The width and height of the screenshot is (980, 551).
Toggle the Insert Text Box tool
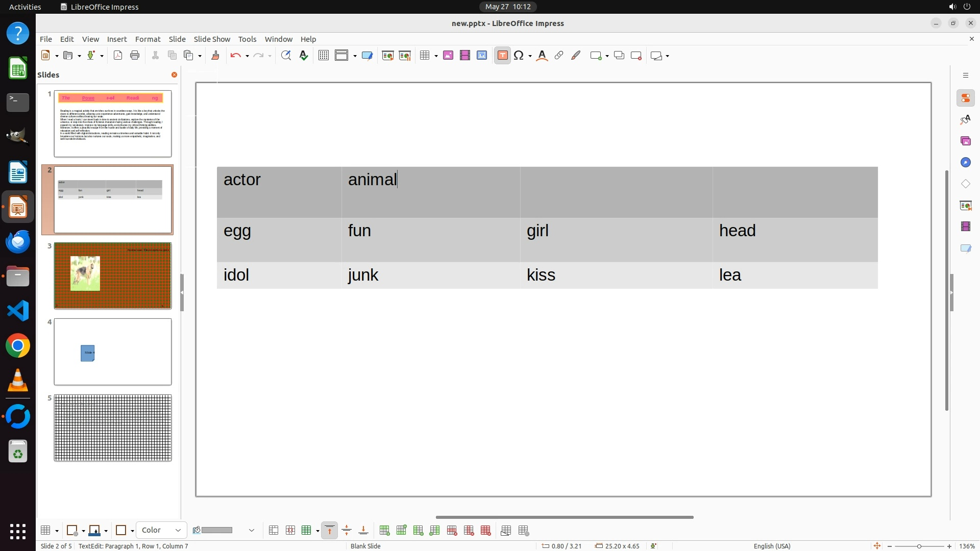[502, 56]
